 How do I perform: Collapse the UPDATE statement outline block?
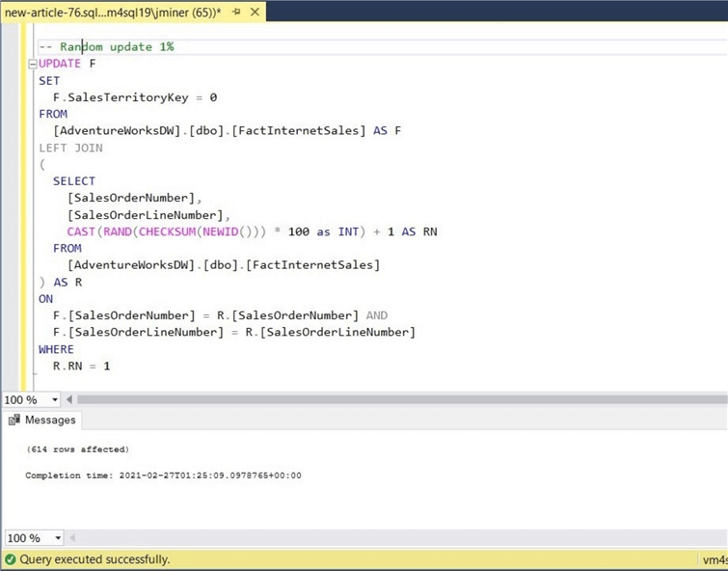tap(33, 64)
